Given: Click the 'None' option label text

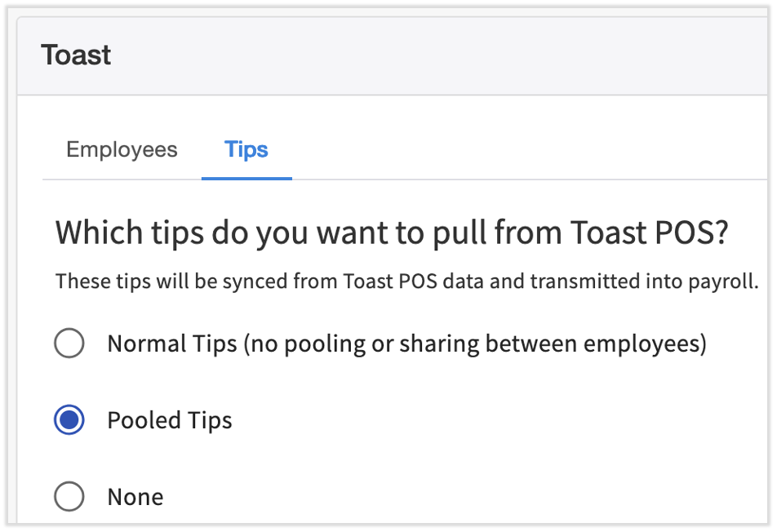Looking at the screenshot, I should (135, 497).
